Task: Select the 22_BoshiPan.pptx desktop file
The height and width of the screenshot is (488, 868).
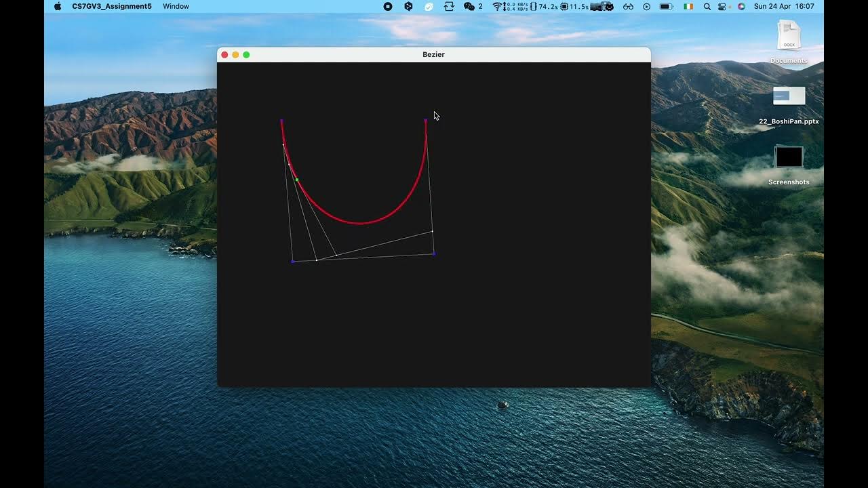Action: pyautogui.click(x=789, y=105)
